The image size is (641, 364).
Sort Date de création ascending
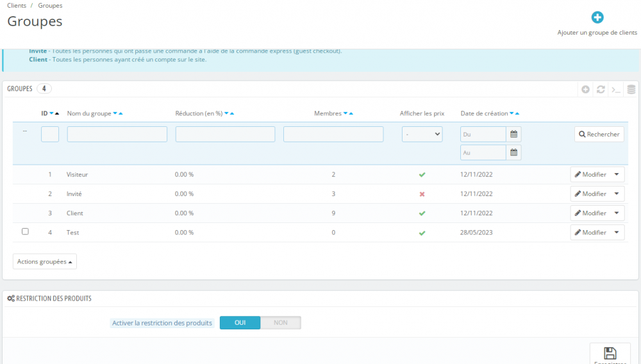click(x=517, y=113)
